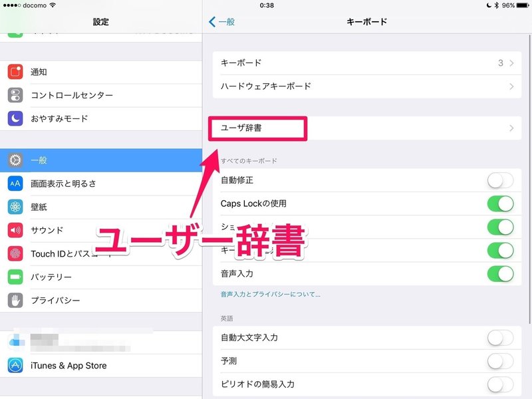
Task: Open the blurred account row
Action: [x=101, y=342]
